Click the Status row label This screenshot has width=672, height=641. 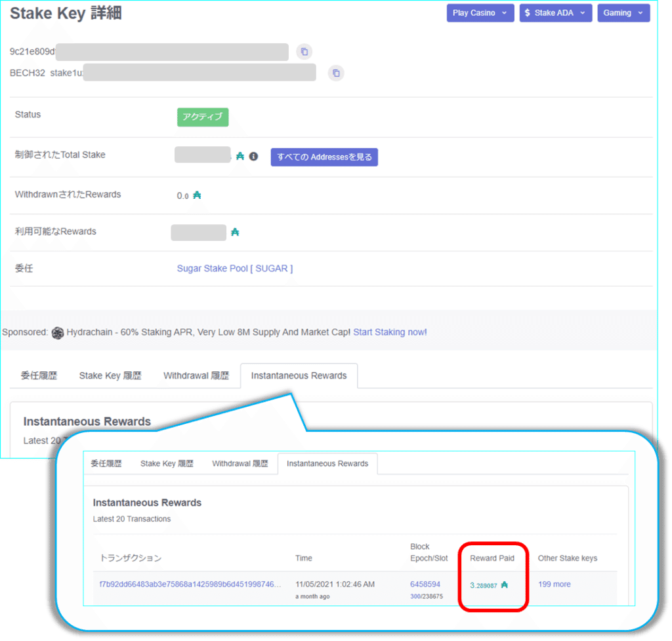click(28, 114)
